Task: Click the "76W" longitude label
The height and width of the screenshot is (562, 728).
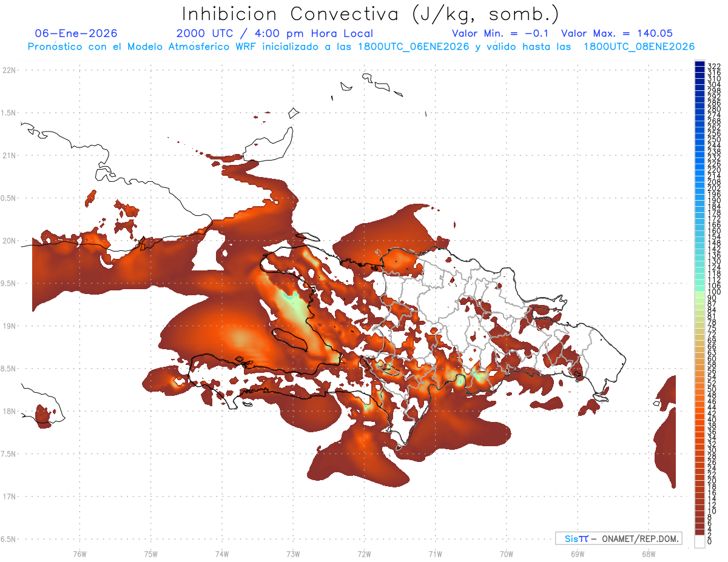Action: pos(79,554)
